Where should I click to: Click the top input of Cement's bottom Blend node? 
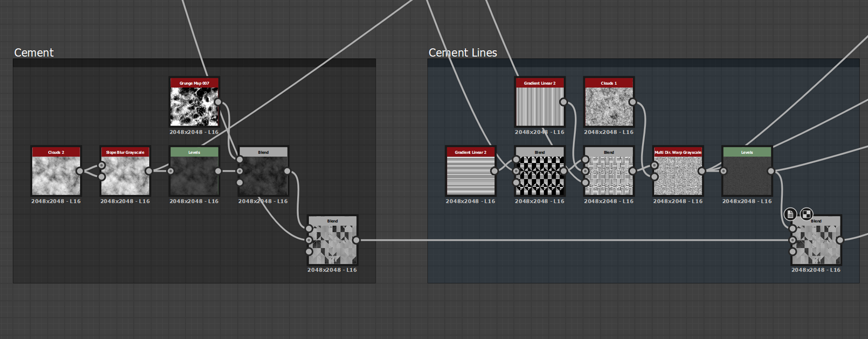309,229
